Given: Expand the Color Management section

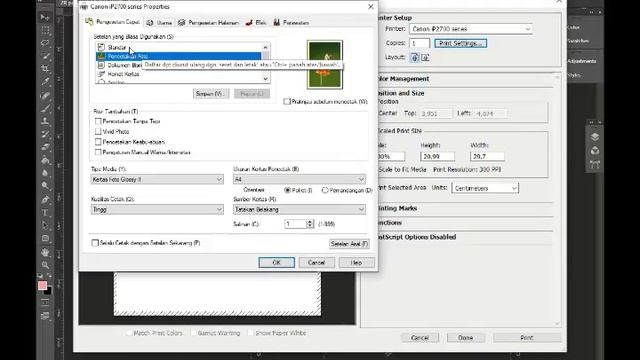Looking at the screenshot, I should pyautogui.click(x=403, y=79).
